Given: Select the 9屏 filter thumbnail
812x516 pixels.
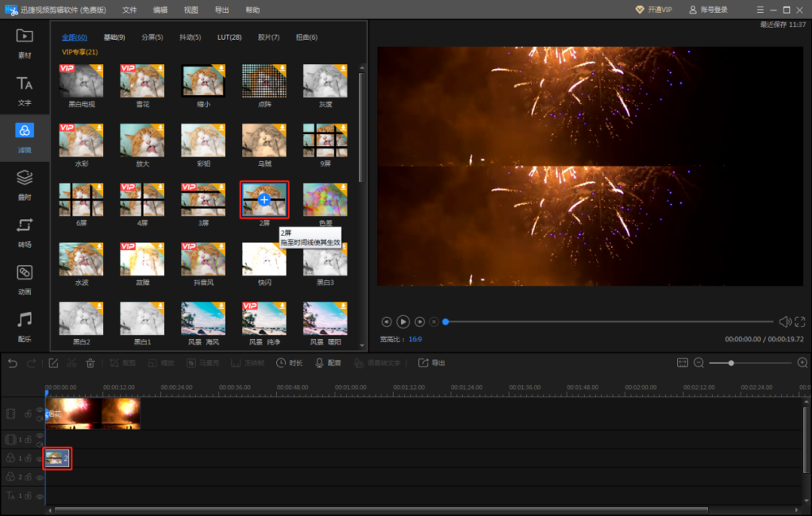Looking at the screenshot, I should pos(325,140).
